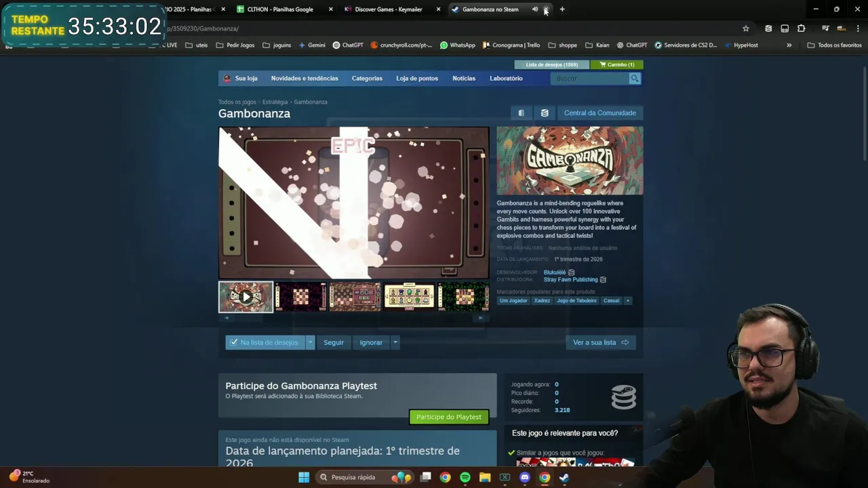The image size is (868, 488).
Task: Launch Spotify from the taskbar
Action: [465, 477]
